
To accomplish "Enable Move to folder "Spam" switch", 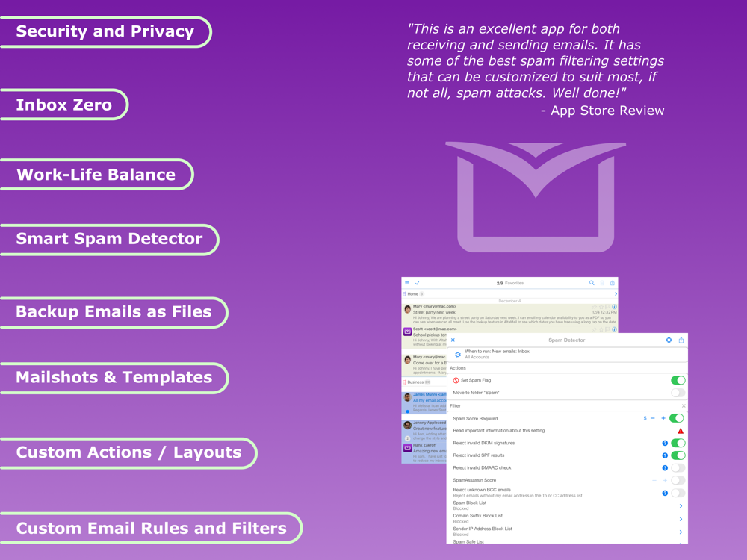I will click(678, 393).
